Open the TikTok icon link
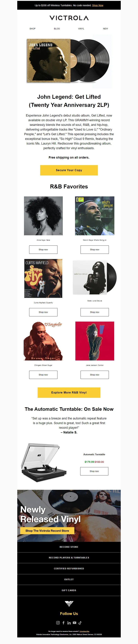Viewport: 138px width, 644px height. pyautogui.click(x=80, y=623)
